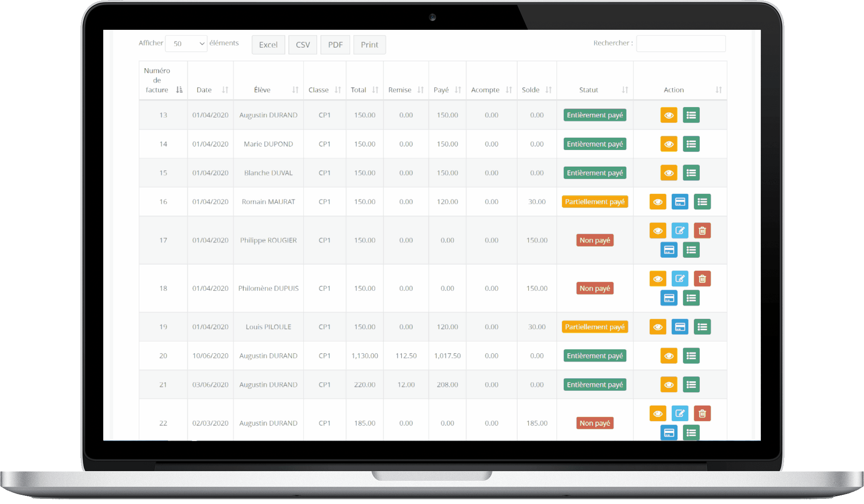The image size is (864, 504).
Task: Edit invoice 18 with the pencil icon
Action: [680, 279]
